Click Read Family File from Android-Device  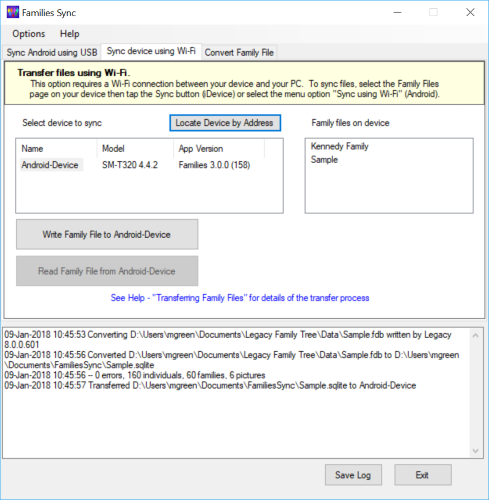click(107, 271)
